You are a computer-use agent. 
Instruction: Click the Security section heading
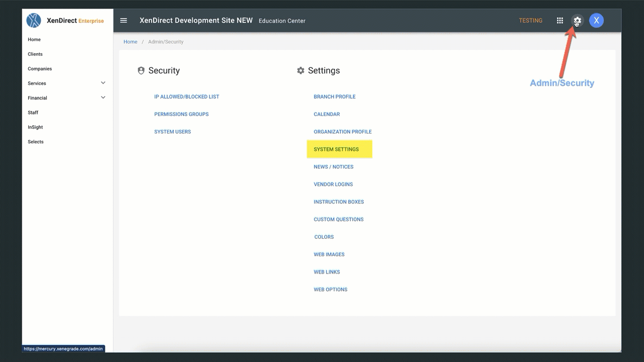[x=164, y=71]
